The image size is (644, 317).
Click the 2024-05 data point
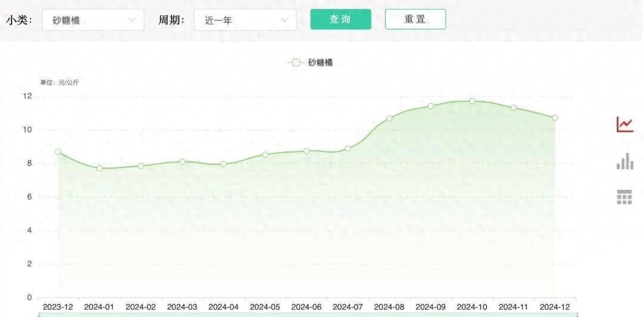(x=265, y=155)
